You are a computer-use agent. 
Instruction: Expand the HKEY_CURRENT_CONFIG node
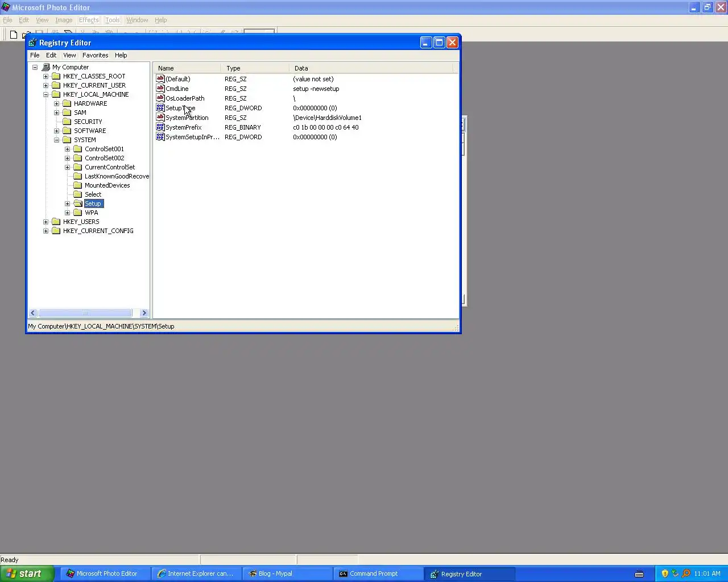tap(46, 231)
